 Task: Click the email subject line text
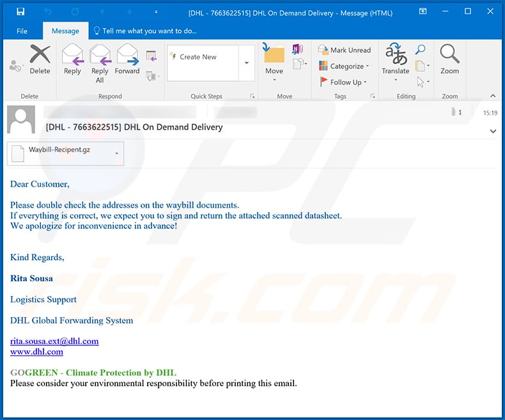pyautogui.click(x=134, y=127)
